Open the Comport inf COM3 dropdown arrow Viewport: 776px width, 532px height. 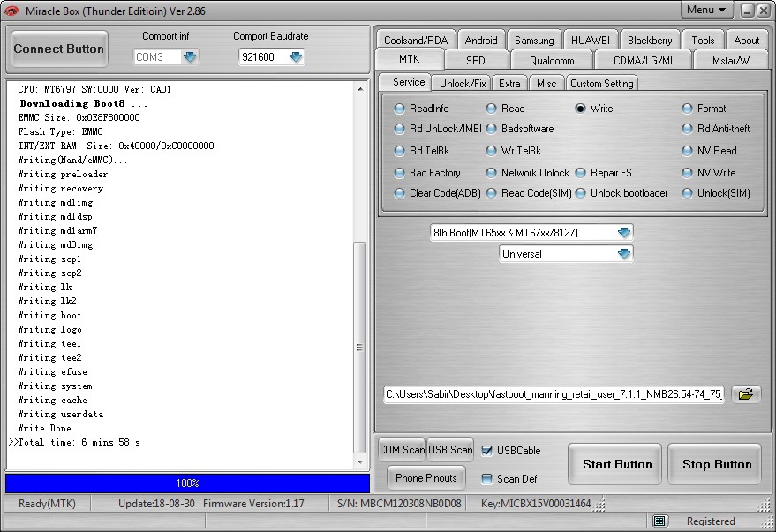(x=190, y=56)
